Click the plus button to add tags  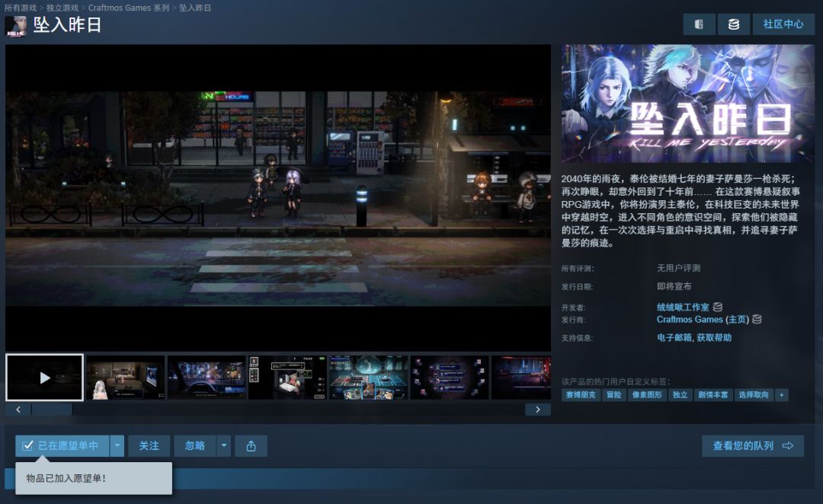(x=782, y=395)
